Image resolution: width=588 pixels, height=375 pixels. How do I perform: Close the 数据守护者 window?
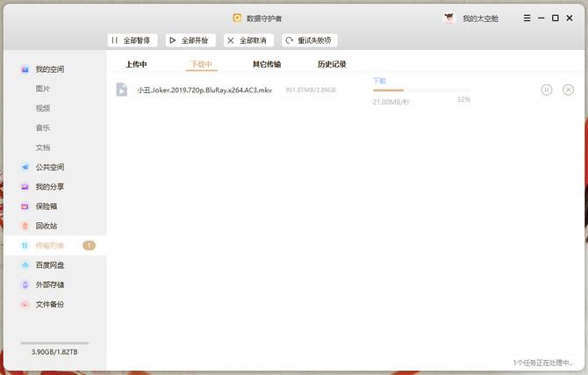pos(570,18)
